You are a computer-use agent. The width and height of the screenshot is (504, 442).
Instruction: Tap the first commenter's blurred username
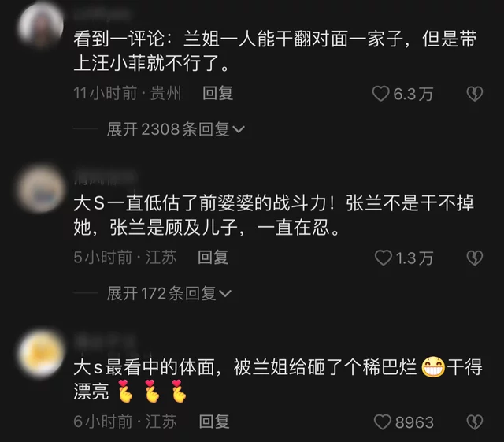[102, 15]
